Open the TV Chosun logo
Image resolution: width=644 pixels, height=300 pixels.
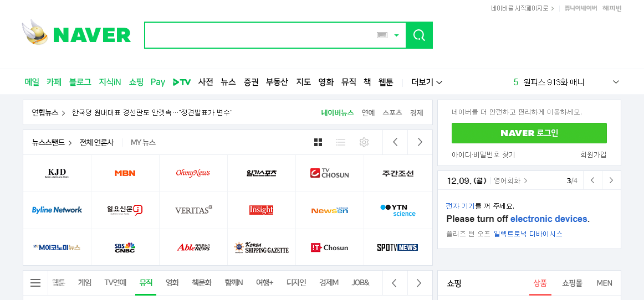tap(329, 173)
